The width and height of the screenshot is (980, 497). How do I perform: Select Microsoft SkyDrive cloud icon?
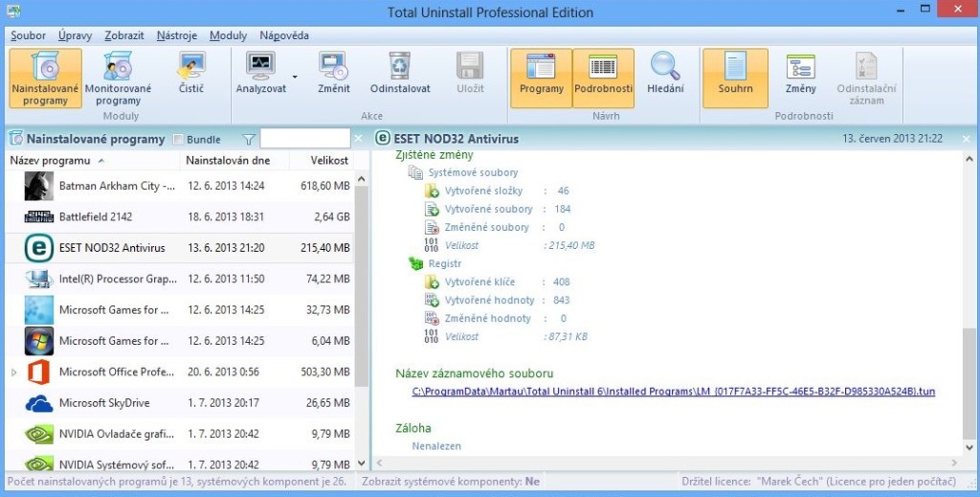point(38,403)
